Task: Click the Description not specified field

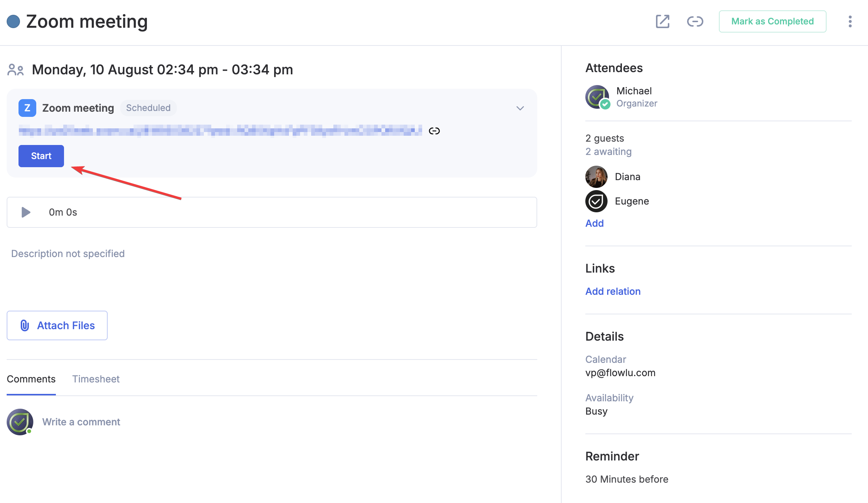Action: tap(68, 254)
